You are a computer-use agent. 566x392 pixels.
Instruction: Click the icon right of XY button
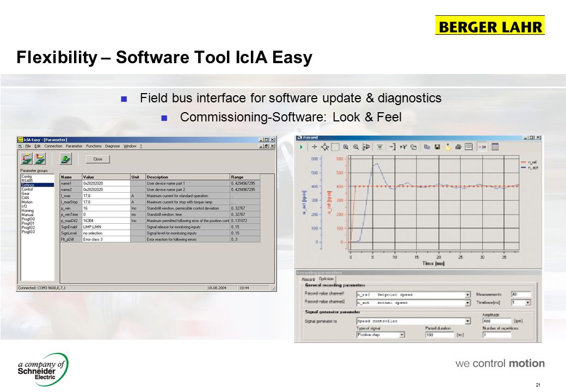point(414,147)
